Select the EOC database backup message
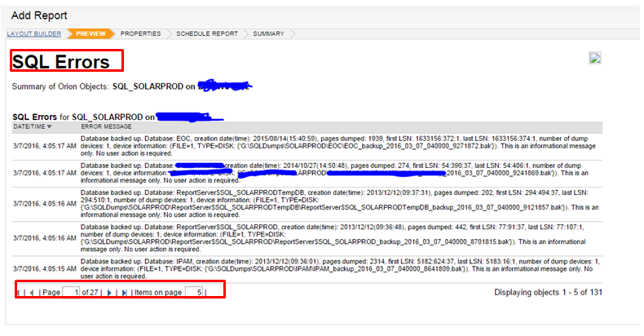Viewport: 644px width, 336px height. tap(338, 146)
